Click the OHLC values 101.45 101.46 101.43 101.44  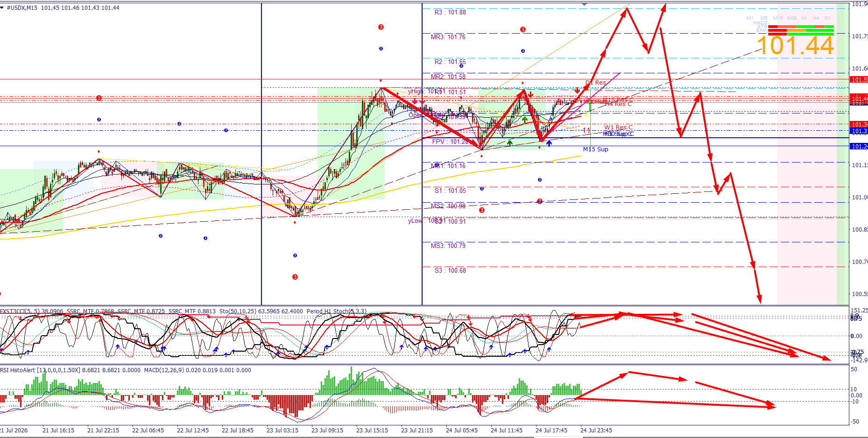(x=80, y=8)
